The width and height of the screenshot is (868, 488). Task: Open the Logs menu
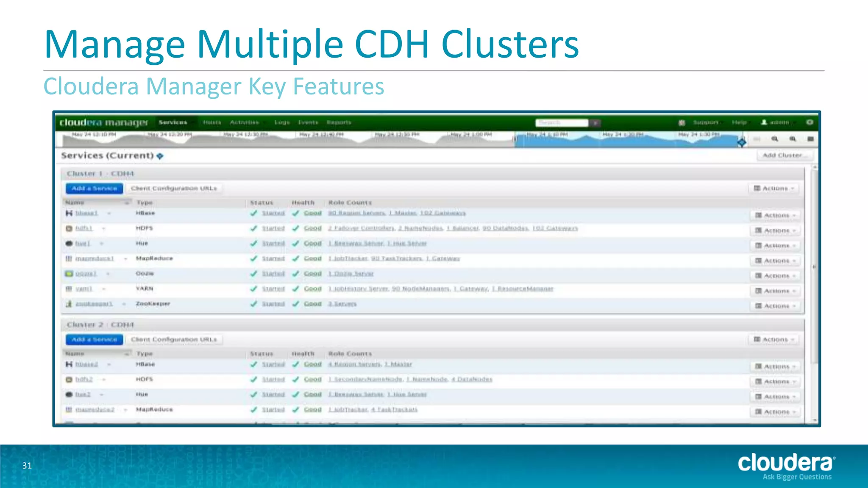pos(282,122)
